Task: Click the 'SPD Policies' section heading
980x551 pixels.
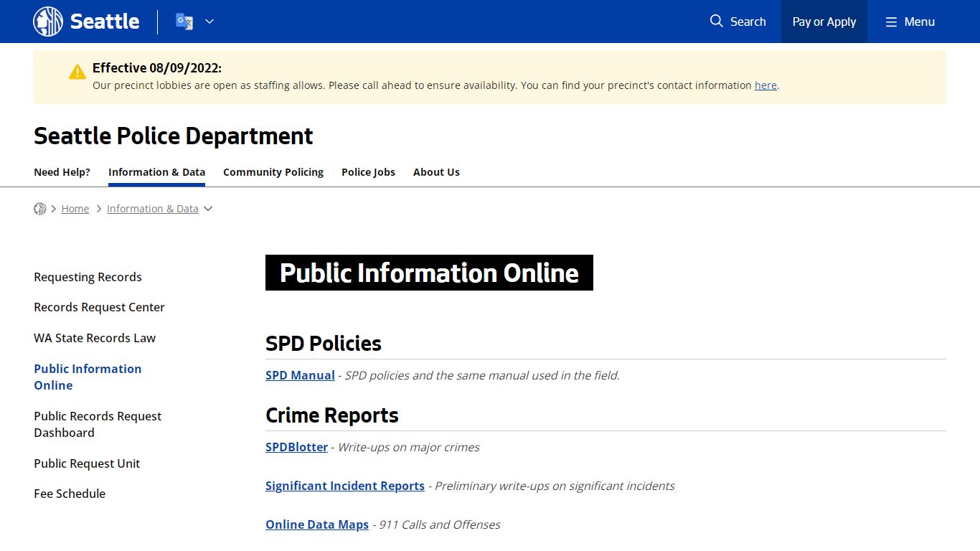Action: coord(324,343)
